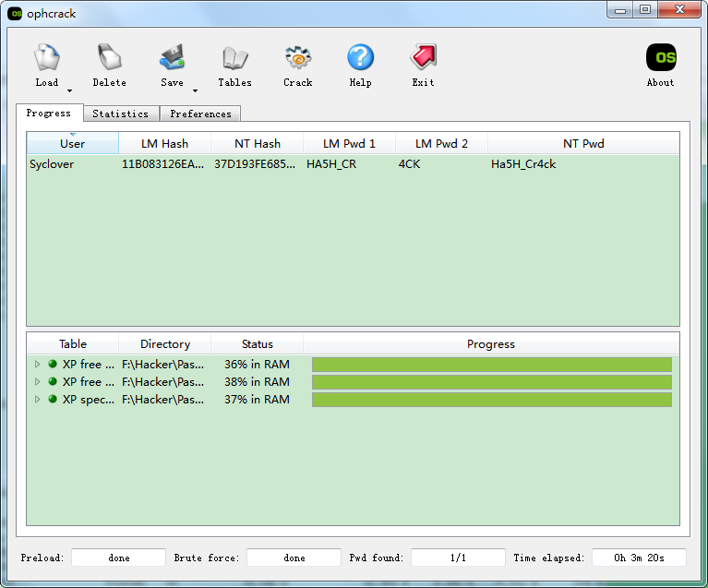This screenshot has height=588, width=708.
Task: Maximize the ophcrack window
Action: pos(645,9)
